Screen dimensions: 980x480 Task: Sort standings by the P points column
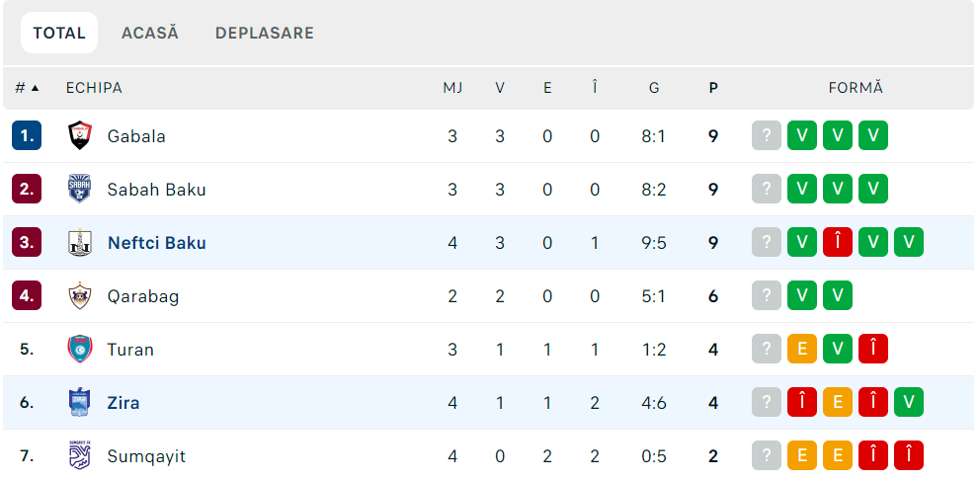click(x=713, y=88)
